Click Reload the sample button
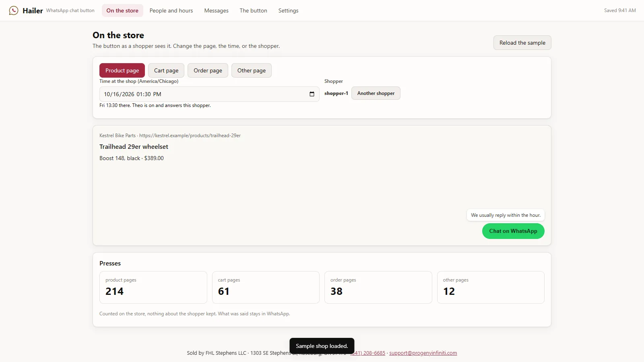 522,43
